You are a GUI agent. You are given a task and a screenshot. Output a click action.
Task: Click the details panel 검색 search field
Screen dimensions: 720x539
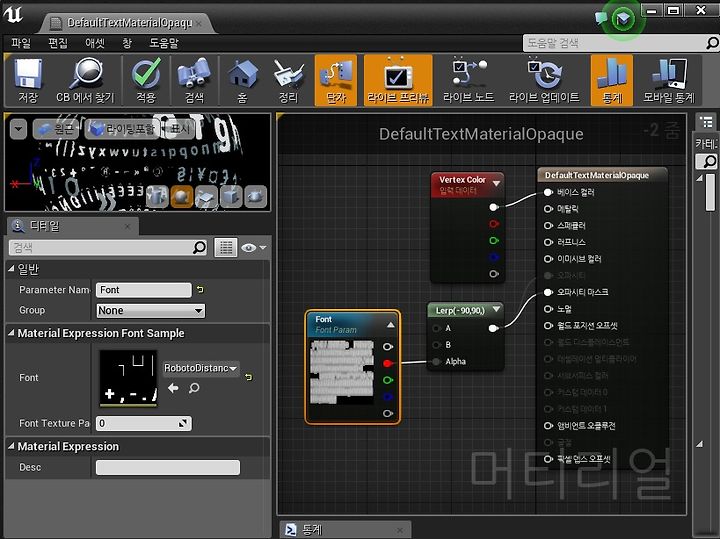107,248
